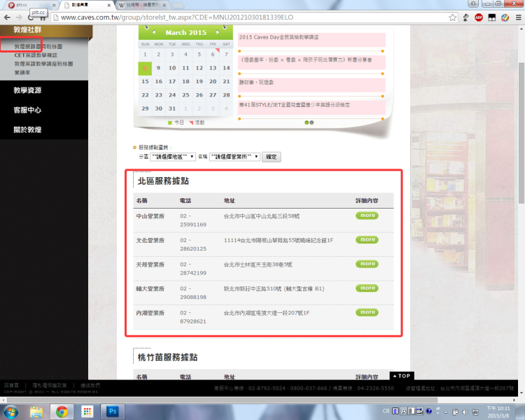
Task: Click the 確定 confirm button
Action: (271, 157)
